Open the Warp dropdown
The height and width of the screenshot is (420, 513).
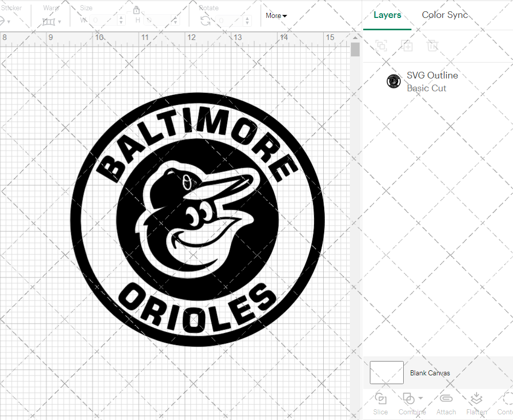point(52,22)
